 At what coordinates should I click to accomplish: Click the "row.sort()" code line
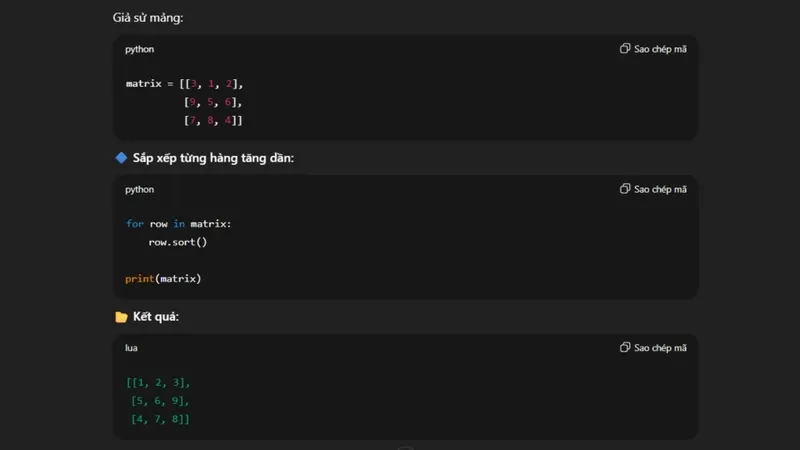click(x=178, y=242)
